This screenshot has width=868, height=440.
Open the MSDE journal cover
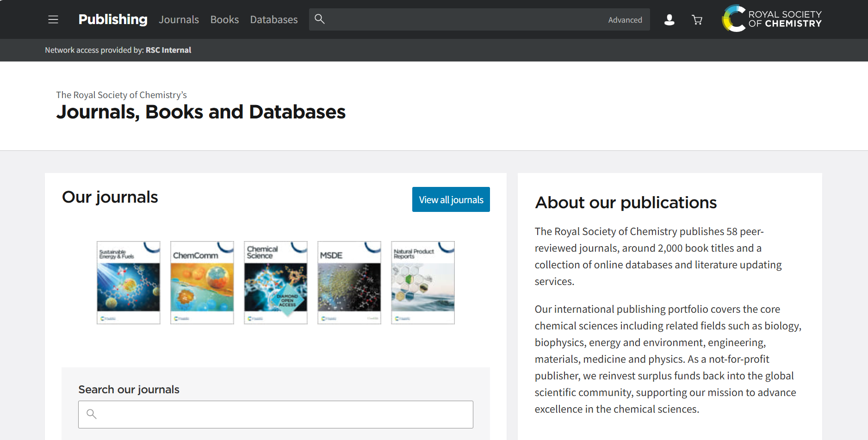349,282
